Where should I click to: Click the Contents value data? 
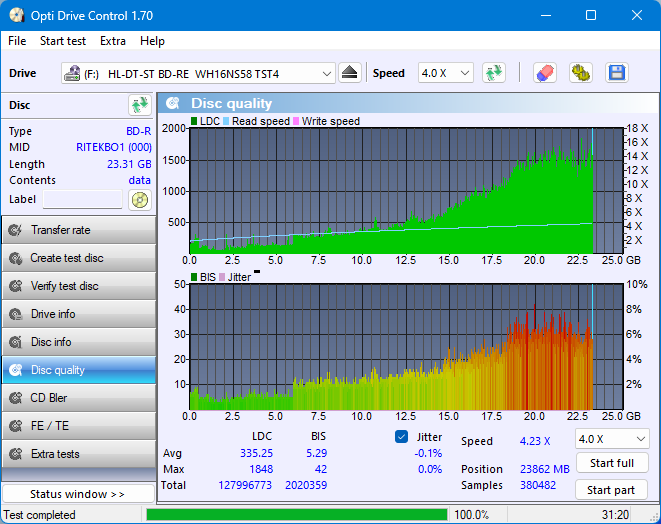point(140,180)
